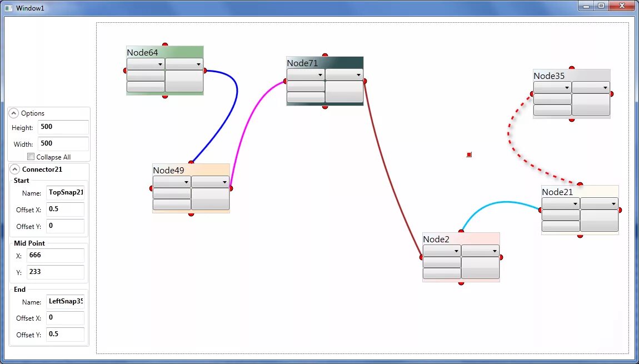Click the bottom snap point of Node21
This screenshot has height=364, width=639.
point(580,236)
